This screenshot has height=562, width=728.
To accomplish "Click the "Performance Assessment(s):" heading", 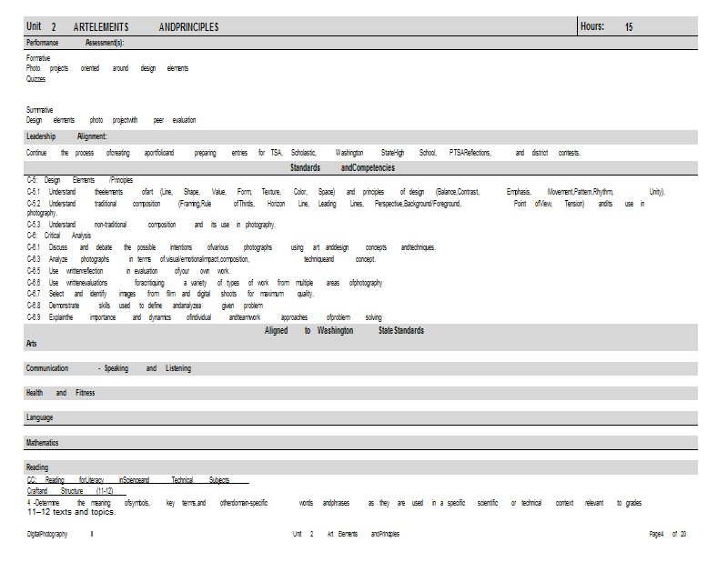I will coord(76,43).
